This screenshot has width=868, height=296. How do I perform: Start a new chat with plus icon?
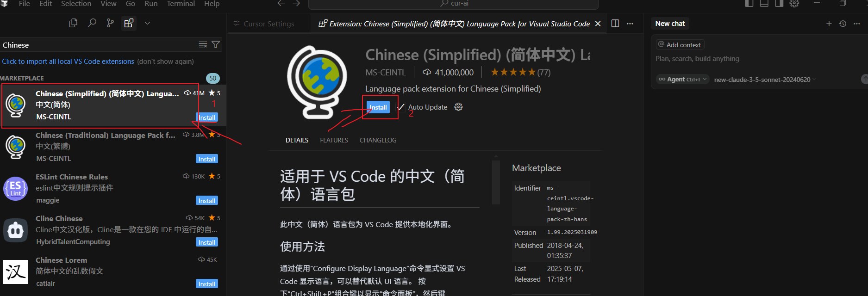click(x=829, y=24)
